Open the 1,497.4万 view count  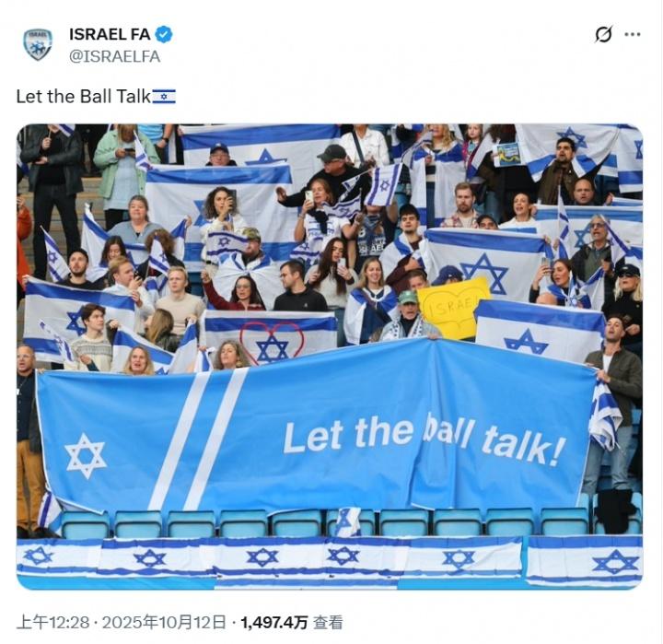[274, 623]
